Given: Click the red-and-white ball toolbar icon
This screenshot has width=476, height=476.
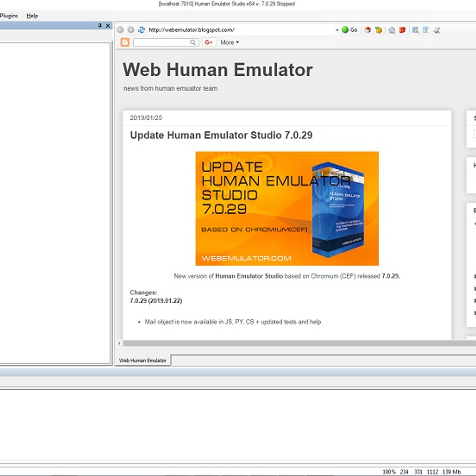Looking at the screenshot, I should point(368,30).
